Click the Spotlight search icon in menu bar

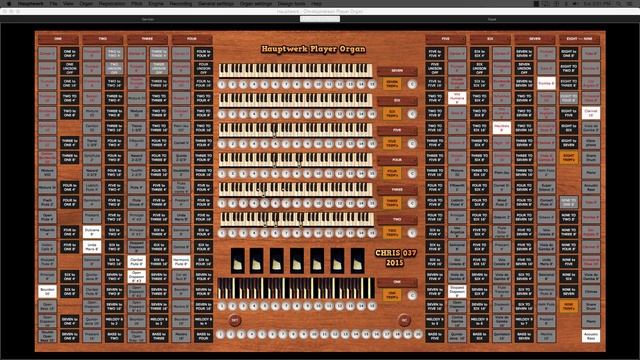coord(619,3)
